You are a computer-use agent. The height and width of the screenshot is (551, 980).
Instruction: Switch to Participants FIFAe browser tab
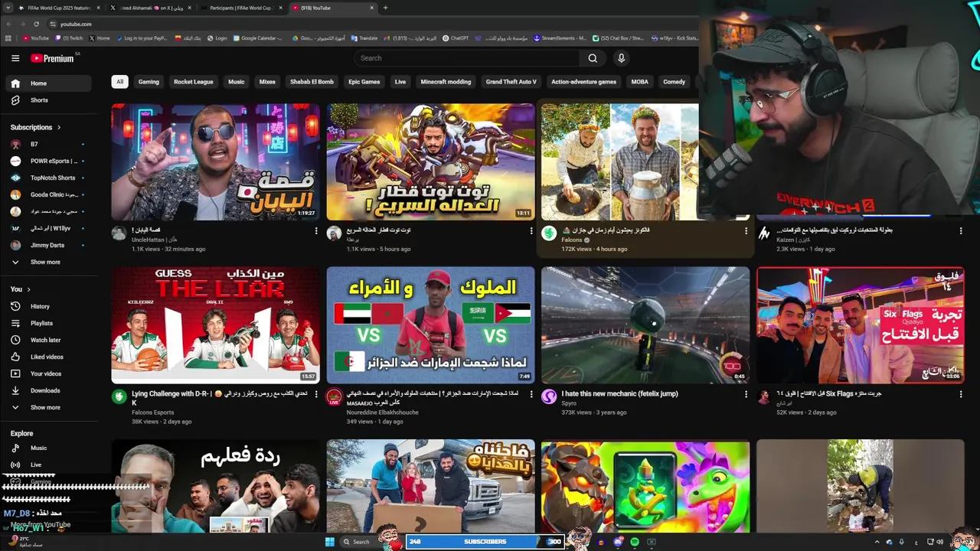click(240, 8)
